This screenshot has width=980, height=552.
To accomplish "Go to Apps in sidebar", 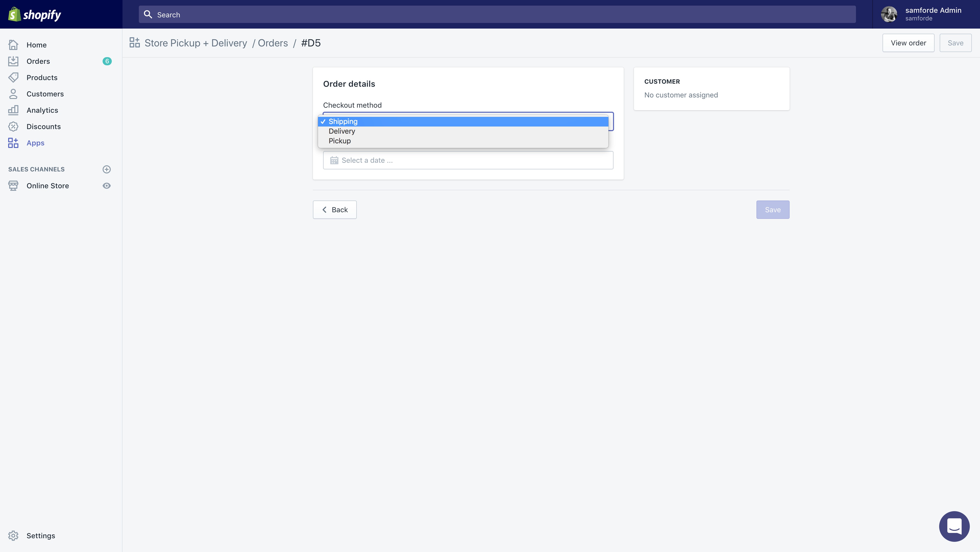I will click(35, 143).
